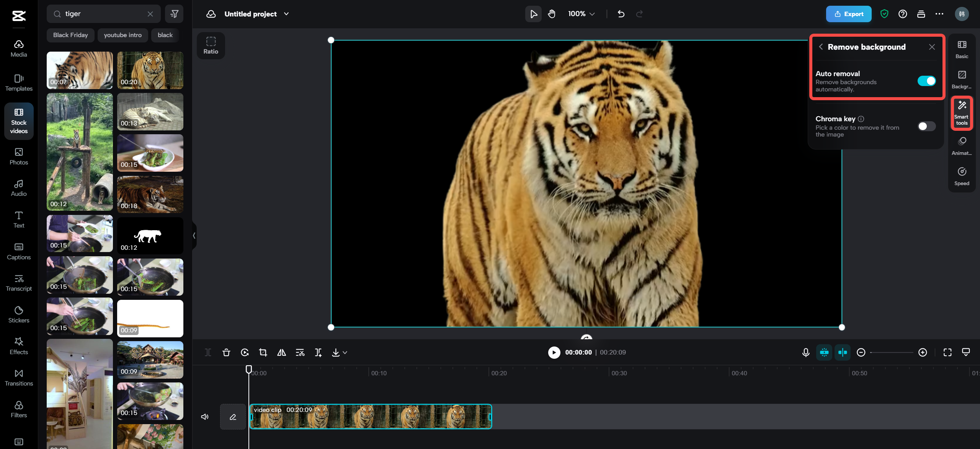Select the white tiger silhouette thumbnail
Image resolution: width=980 pixels, height=449 pixels.
coord(150,236)
